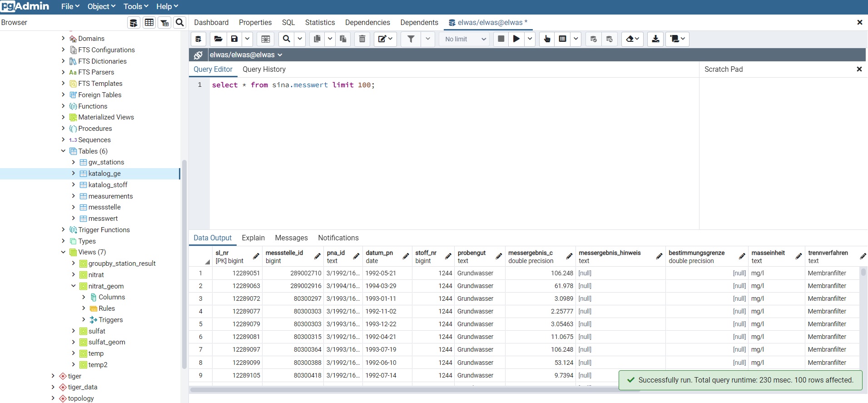The image size is (868, 403).
Task: Open the elwas/elwas@elwas connection dropdown
Action: [x=246, y=55]
